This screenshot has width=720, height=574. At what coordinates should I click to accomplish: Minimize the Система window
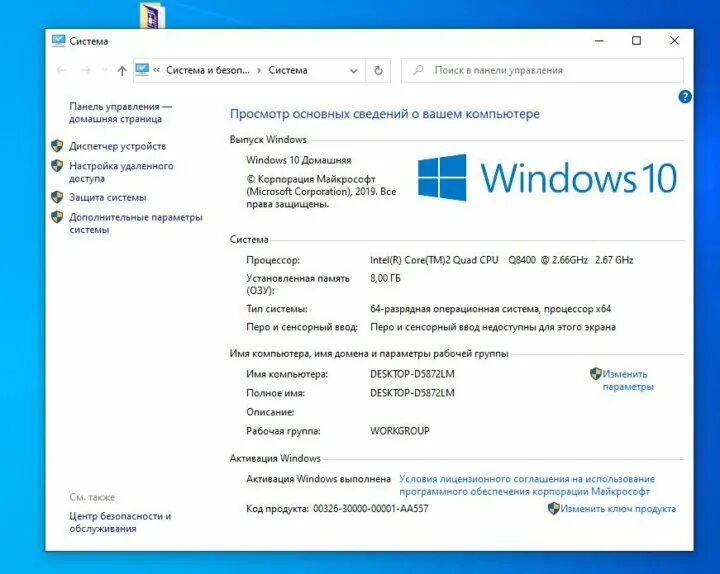599,41
